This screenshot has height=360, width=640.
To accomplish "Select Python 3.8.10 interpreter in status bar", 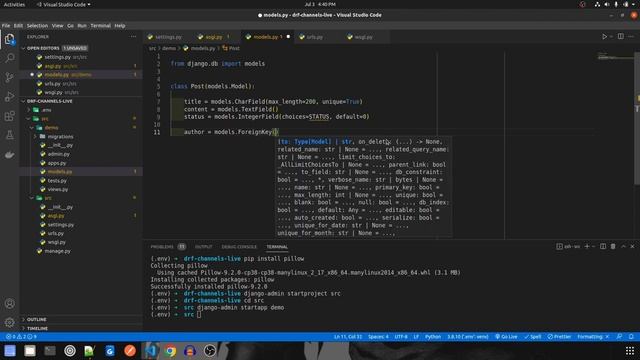I will [468, 337].
